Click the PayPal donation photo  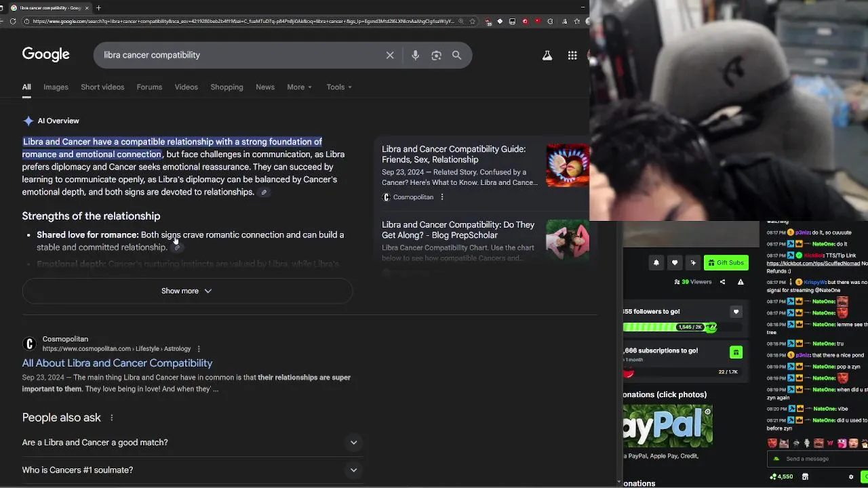667,426
